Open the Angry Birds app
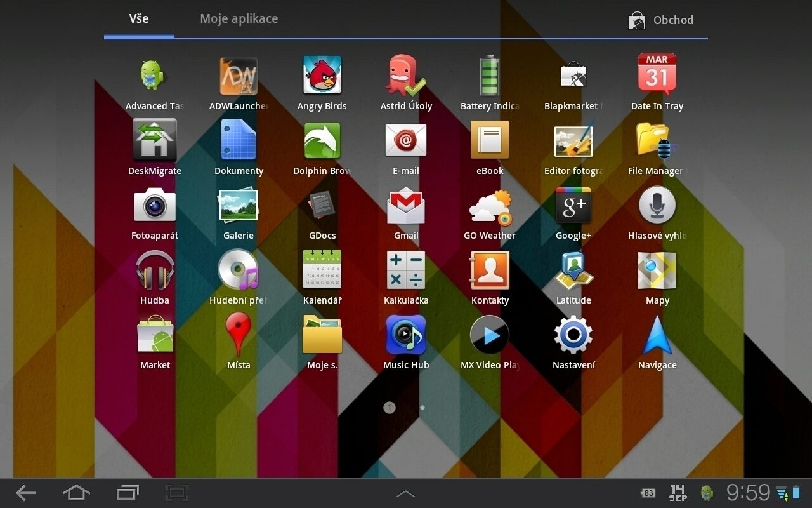 tap(322, 76)
